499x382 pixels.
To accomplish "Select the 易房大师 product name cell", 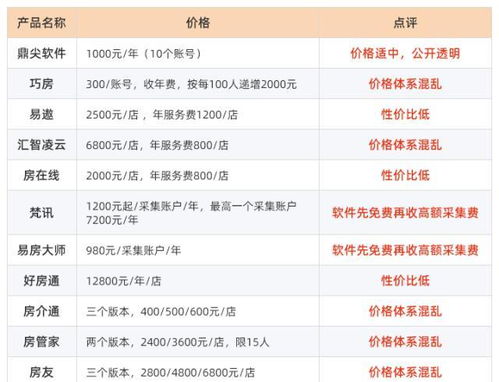I will pyautogui.click(x=42, y=250).
